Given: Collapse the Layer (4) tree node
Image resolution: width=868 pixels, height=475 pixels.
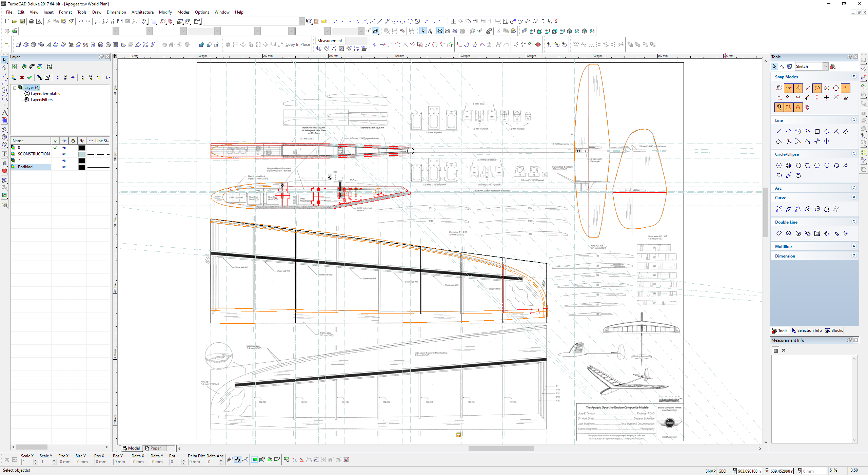Looking at the screenshot, I should click(15, 88).
